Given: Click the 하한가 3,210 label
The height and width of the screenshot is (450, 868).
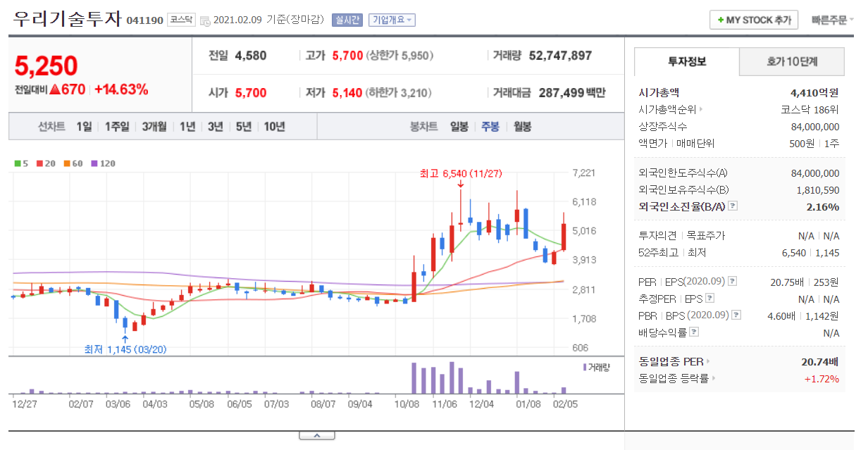Looking at the screenshot, I should 399,92.
